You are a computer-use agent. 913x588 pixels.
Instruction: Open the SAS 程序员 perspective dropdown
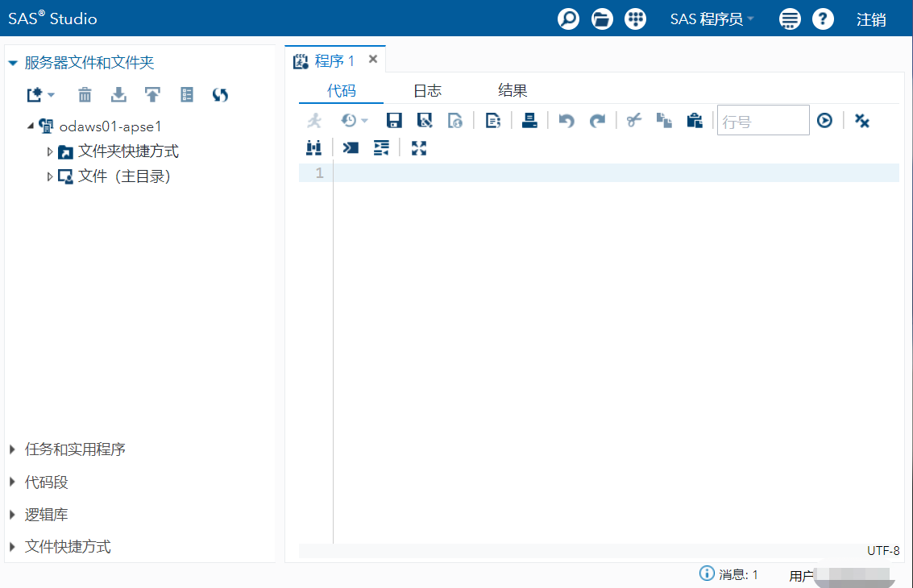tap(712, 19)
